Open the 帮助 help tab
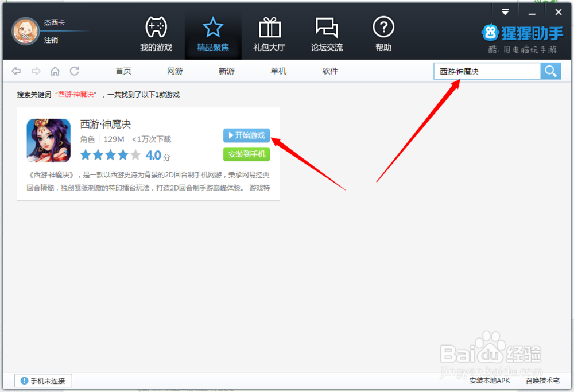Screen dimensions: 574x392 [383, 34]
